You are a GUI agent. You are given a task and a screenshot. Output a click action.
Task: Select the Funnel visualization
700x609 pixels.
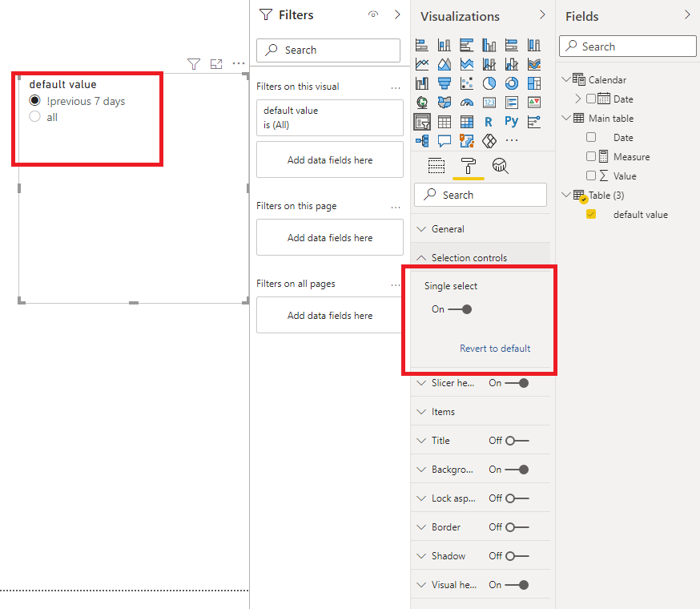(x=445, y=83)
